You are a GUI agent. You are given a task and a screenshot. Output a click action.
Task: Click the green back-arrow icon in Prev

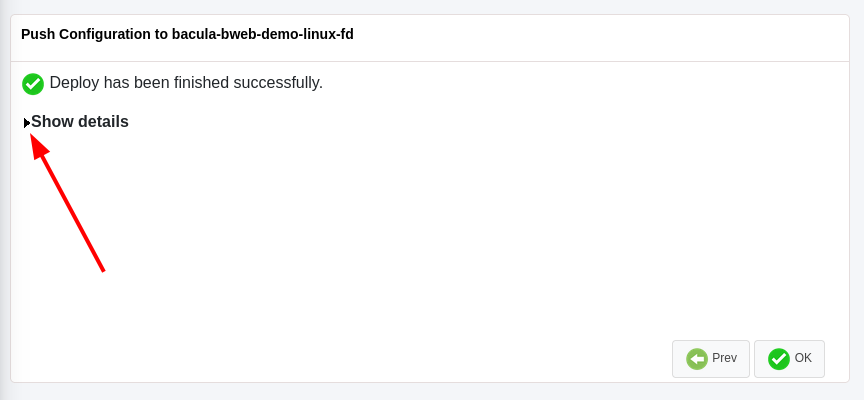point(697,359)
